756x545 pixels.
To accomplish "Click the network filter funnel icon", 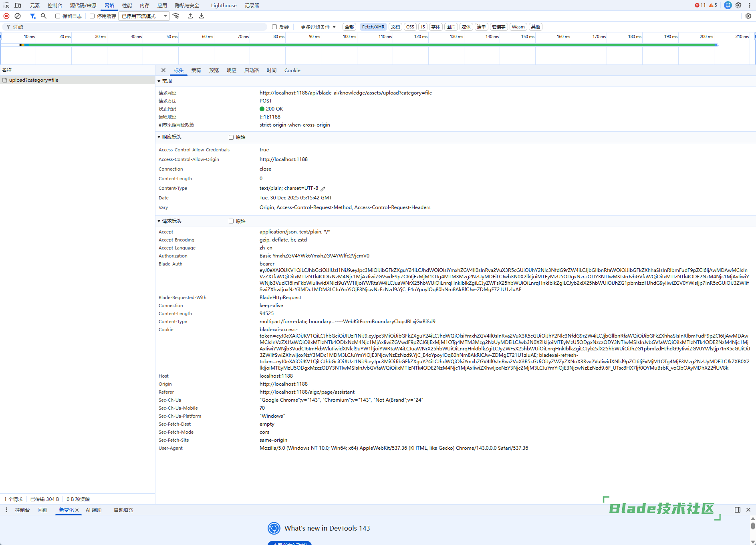I will [x=32, y=16].
